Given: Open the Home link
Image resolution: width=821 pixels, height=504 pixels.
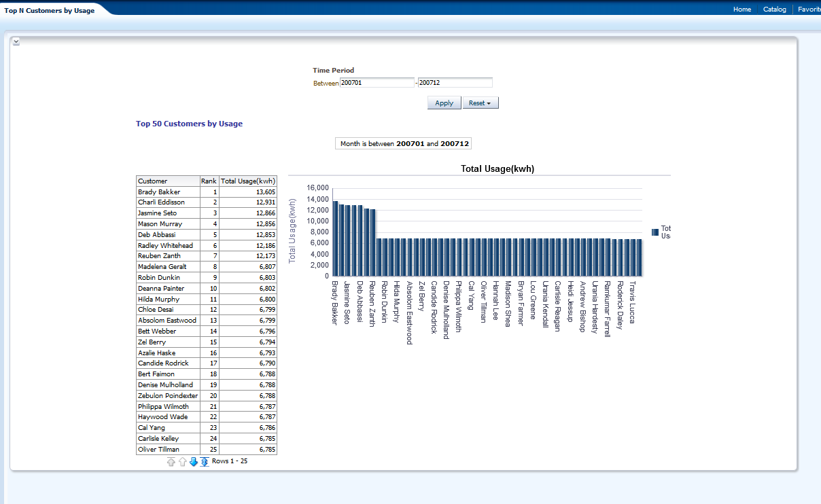Looking at the screenshot, I should tap(742, 10).
